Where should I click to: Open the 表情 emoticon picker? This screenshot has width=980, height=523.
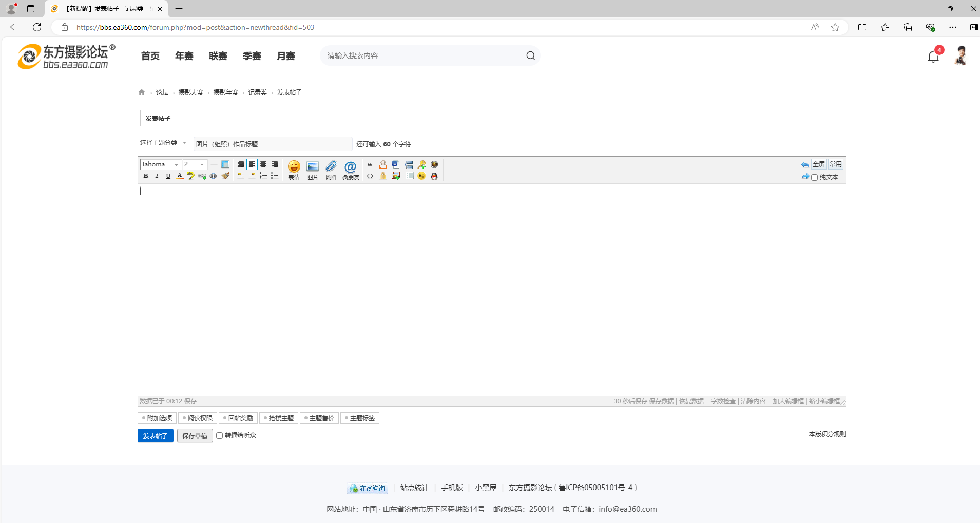294,170
